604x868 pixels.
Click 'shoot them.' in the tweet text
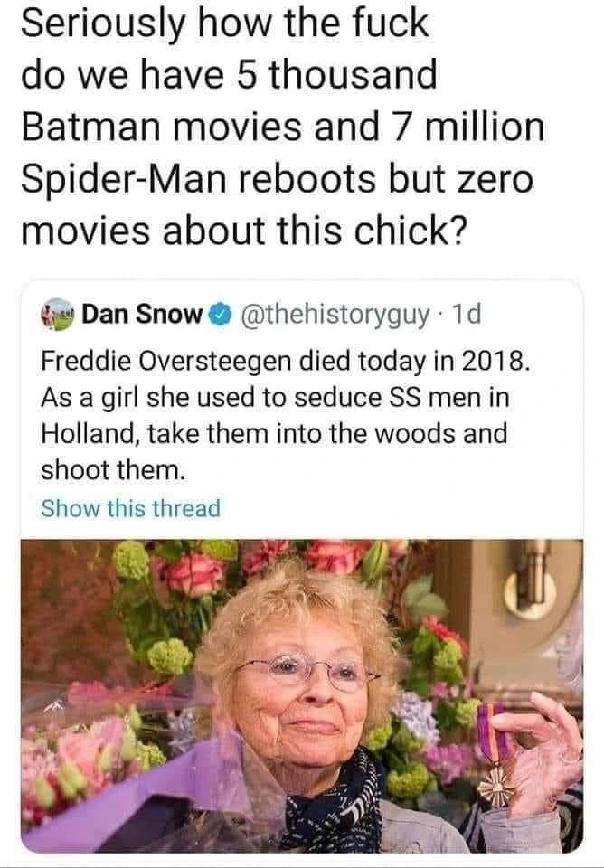pos(112,470)
